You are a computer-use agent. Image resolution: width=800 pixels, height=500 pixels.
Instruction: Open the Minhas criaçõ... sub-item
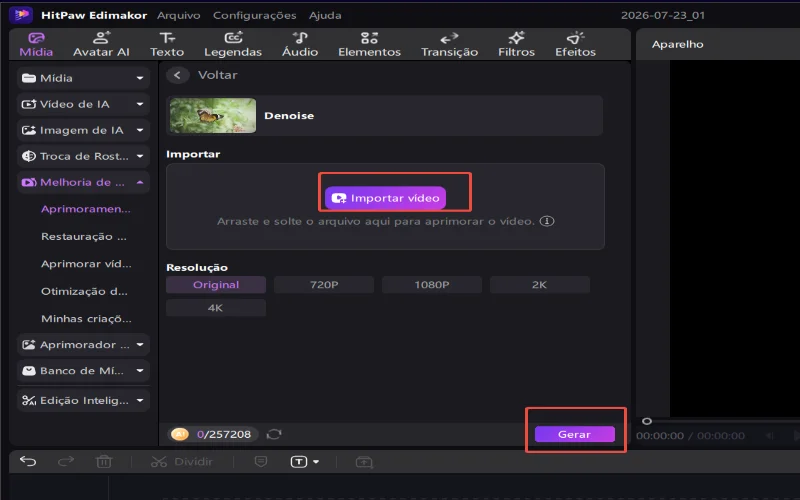pos(86,319)
